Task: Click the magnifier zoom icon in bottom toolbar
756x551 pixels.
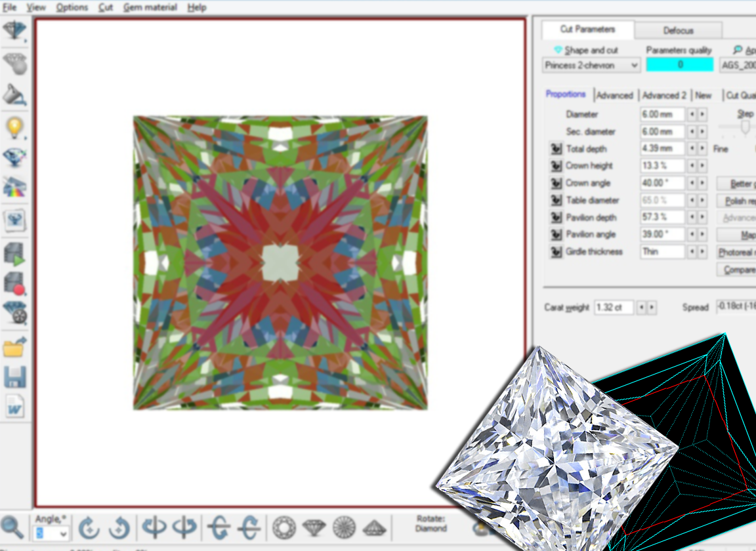Action: coord(12,527)
